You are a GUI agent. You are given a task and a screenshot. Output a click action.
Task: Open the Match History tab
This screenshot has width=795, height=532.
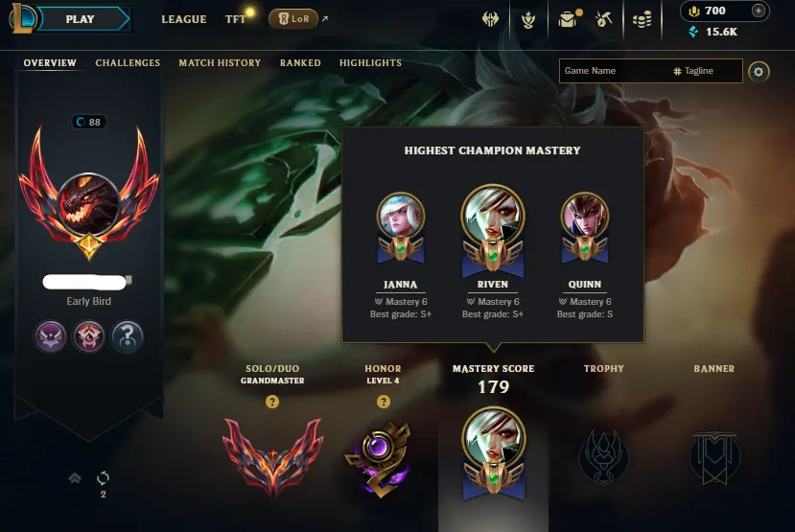pyautogui.click(x=220, y=63)
